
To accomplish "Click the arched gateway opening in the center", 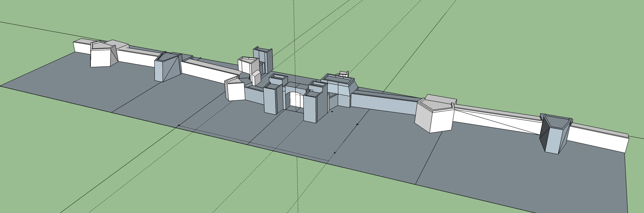I will pyautogui.click(x=294, y=102).
